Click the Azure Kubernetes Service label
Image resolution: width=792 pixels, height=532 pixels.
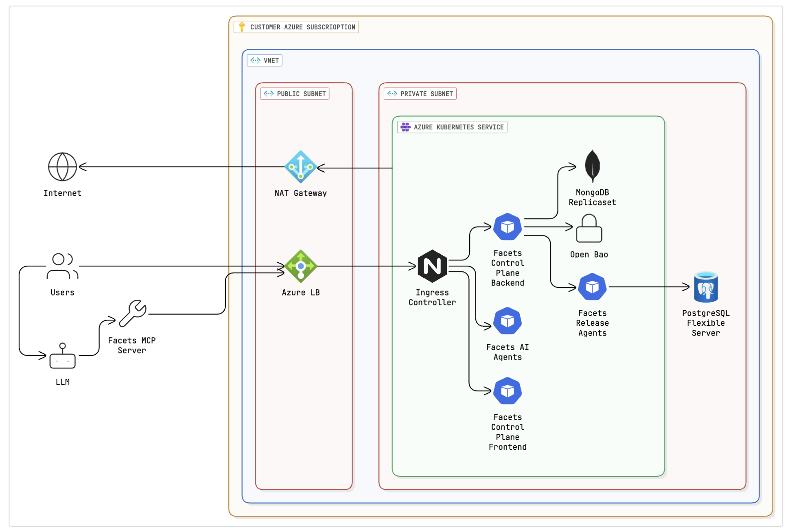coord(452,127)
